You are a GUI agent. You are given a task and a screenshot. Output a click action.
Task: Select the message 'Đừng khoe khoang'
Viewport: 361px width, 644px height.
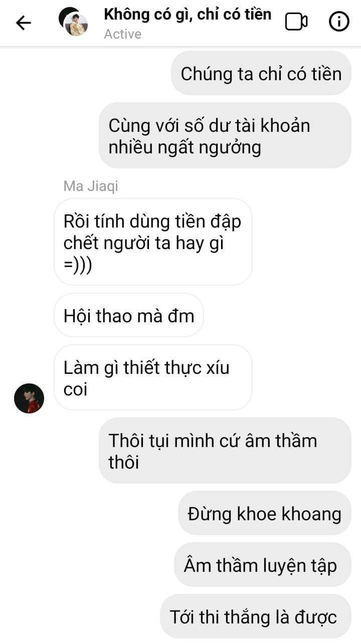(x=265, y=513)
